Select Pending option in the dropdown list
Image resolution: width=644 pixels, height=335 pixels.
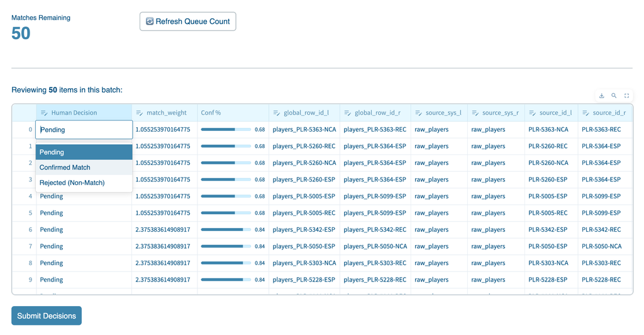tap(84, 152)
